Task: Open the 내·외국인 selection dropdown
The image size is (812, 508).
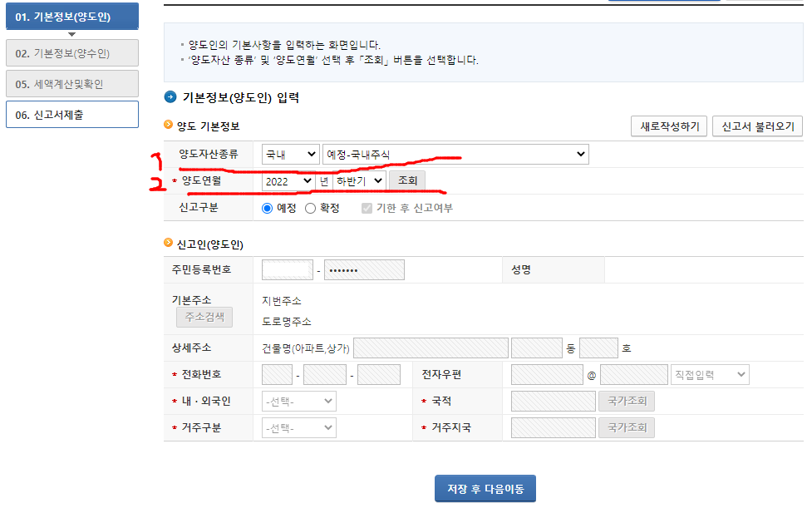Action: 298,401
